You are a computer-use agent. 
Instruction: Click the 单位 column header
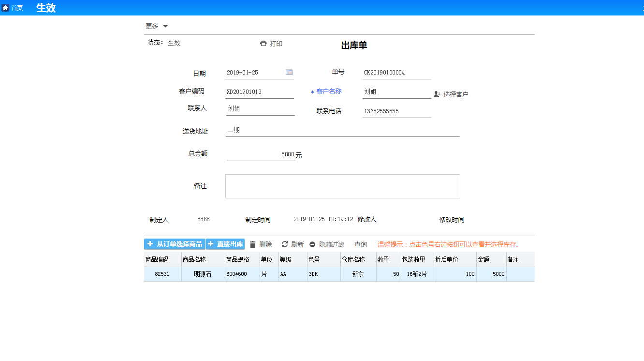click(269, 259)
